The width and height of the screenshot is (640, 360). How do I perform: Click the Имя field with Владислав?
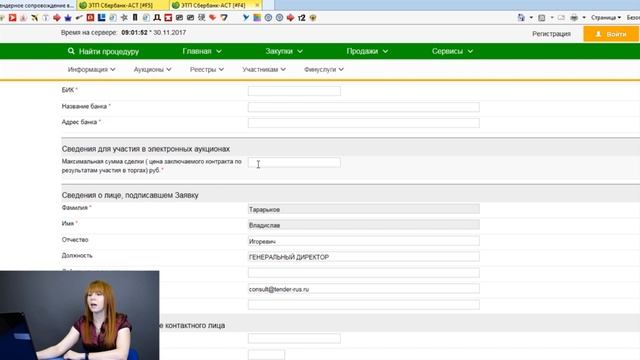click(x=363, y=225)
